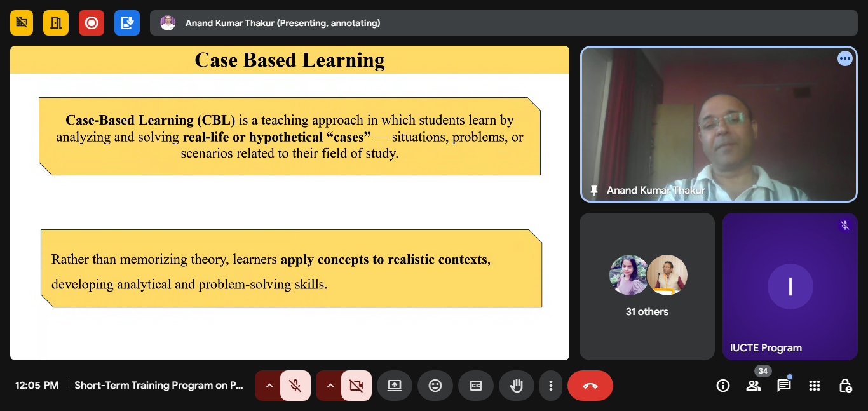The image size is (868, 411).
Task: Click the red recording indicator icon
Action: coord(92,23)
